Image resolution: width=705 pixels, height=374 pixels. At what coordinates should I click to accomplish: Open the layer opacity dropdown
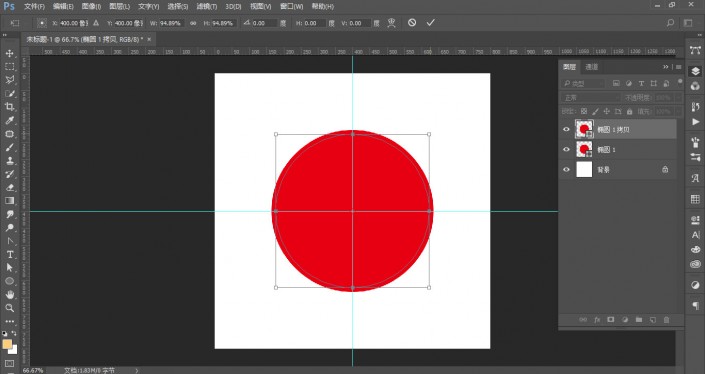[678, 98]
